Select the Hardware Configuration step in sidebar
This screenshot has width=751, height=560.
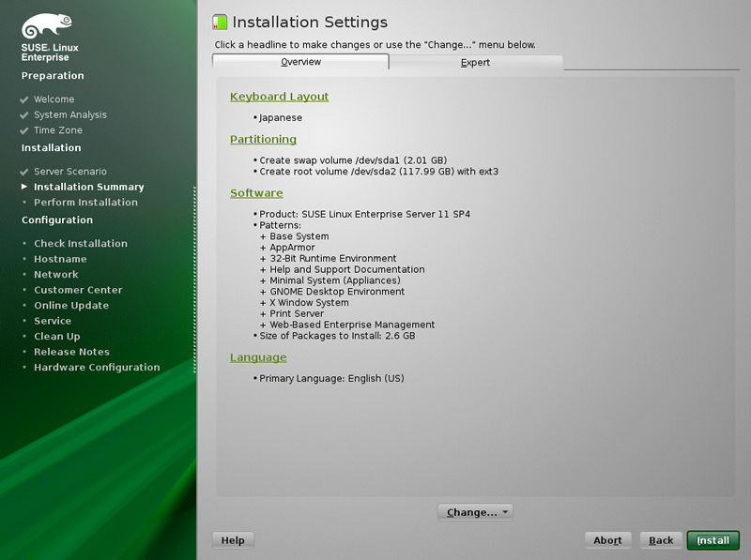tap(97, 367)
